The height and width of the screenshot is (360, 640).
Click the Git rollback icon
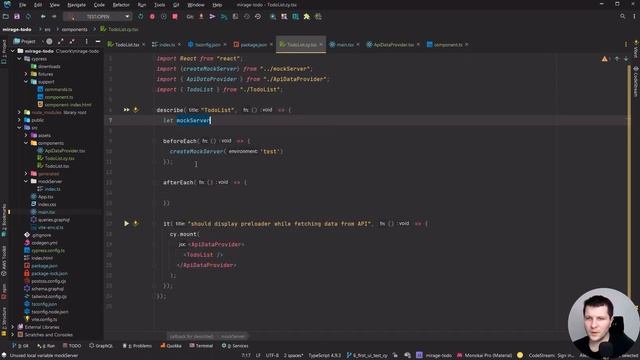258,17
